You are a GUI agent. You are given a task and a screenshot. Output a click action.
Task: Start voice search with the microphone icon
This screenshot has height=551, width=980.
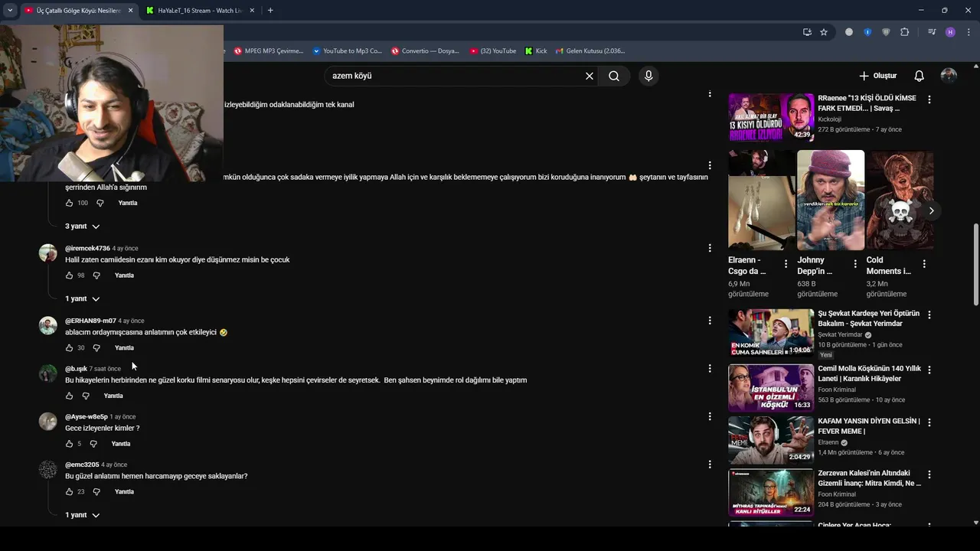(x=648, y=76)
